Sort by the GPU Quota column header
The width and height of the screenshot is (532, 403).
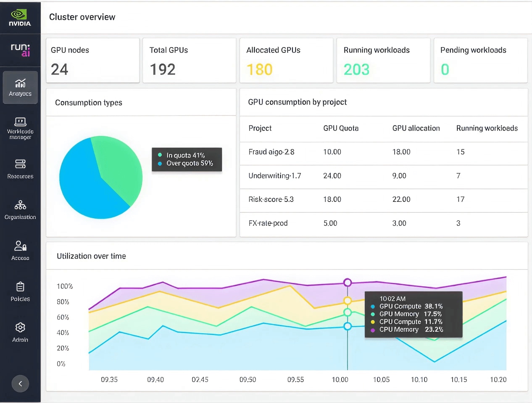point(340,128)
